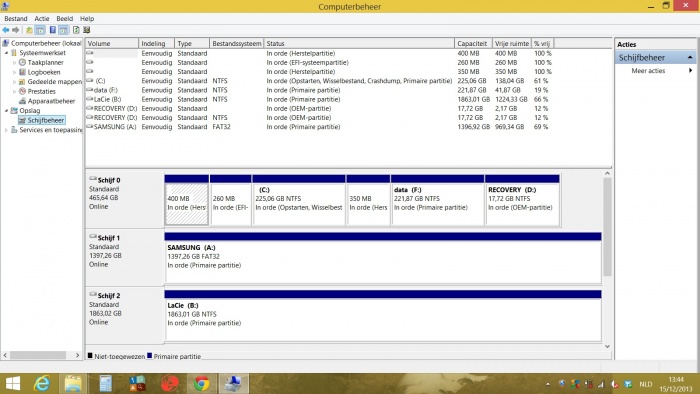Toggle the action pane show/hide toolbar button
This screenshot has height=394, width=700.
64,30
